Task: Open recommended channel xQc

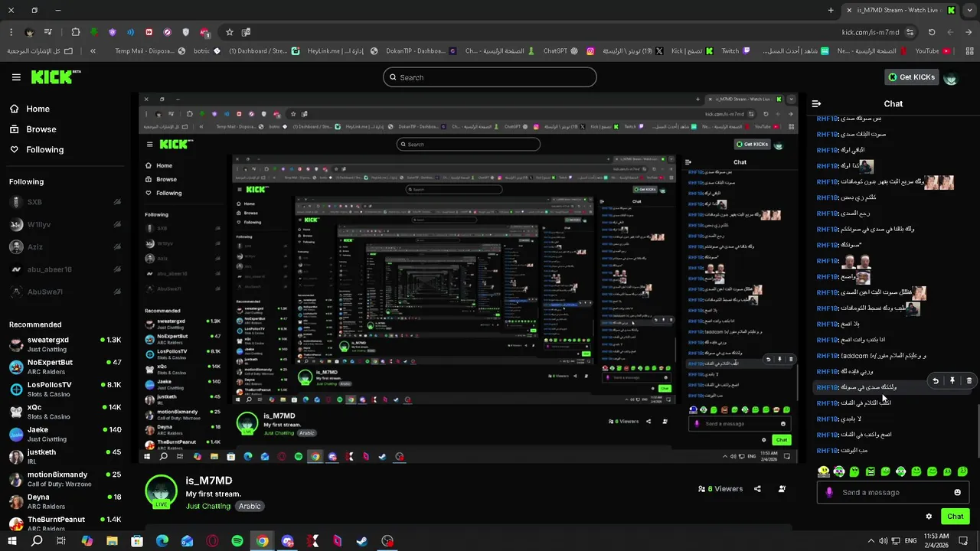Action: click(x=65, y=412)
